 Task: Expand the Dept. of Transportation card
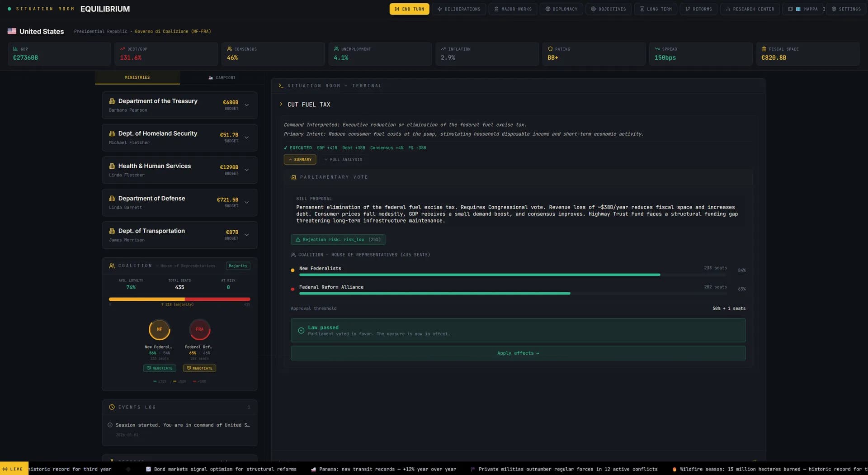[247, 235]
